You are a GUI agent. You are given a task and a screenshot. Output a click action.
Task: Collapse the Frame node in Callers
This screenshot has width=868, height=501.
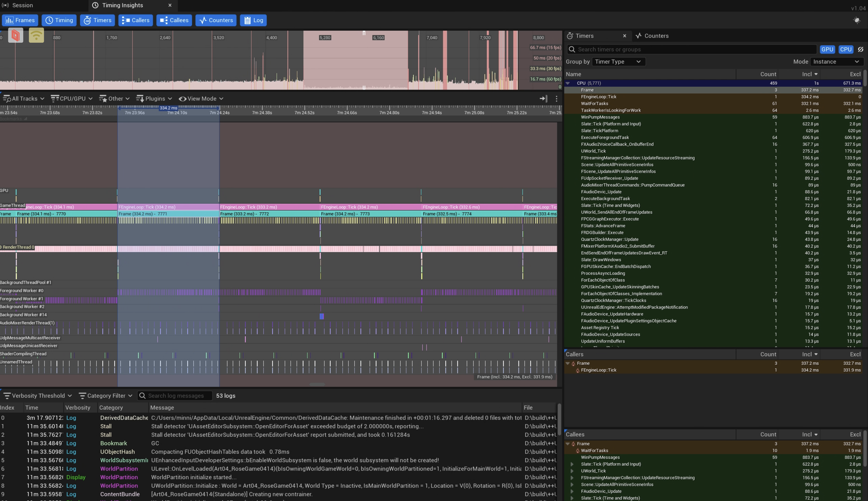pyautogui.click(x=568, y=363)
